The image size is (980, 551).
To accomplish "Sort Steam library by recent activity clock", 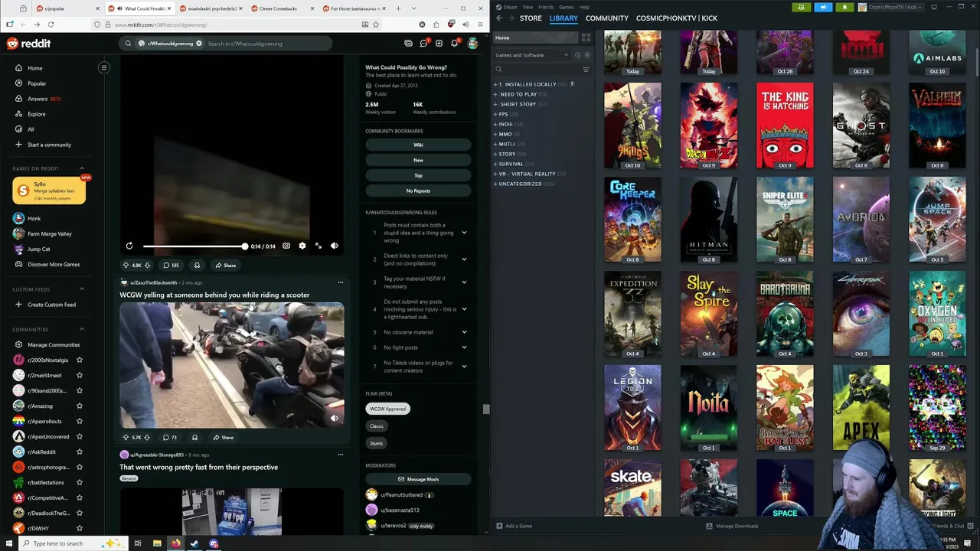I will tap(579, 55).
